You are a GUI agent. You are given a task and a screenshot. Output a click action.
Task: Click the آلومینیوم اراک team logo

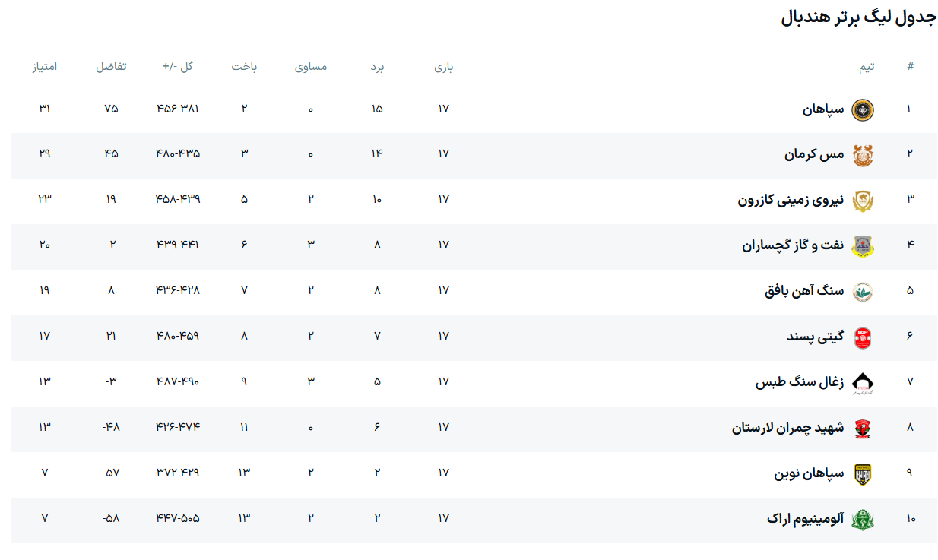pyautogui.click(x=862, y=520)
